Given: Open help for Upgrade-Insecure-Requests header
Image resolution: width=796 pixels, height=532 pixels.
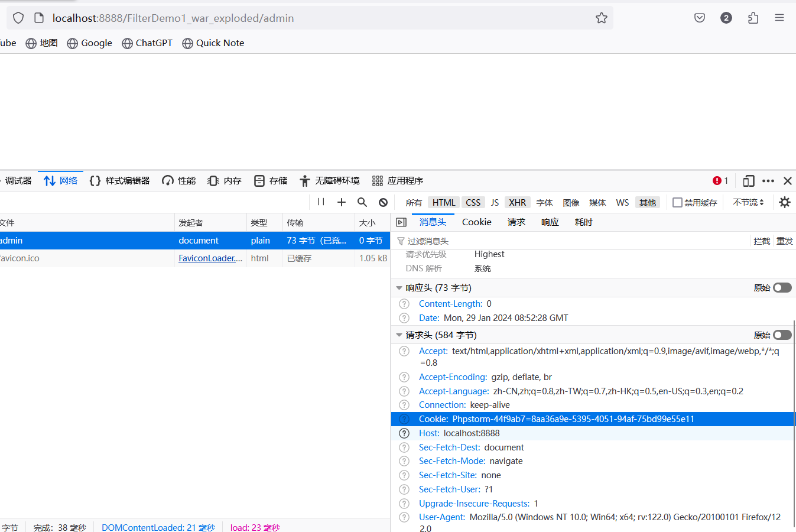Looking at the screenshot, I should pos(404,504).
